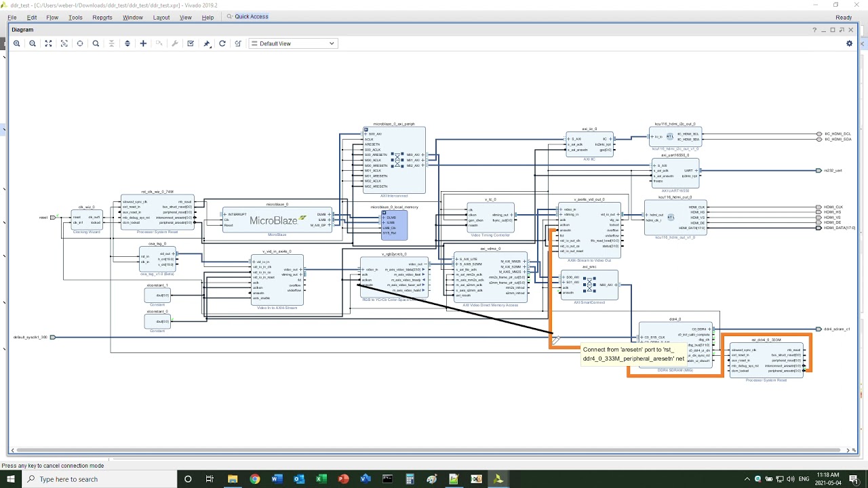Click the Optimize Routing toolbar icon
This screenshot has height=488, width=868.
pos(238,43)
